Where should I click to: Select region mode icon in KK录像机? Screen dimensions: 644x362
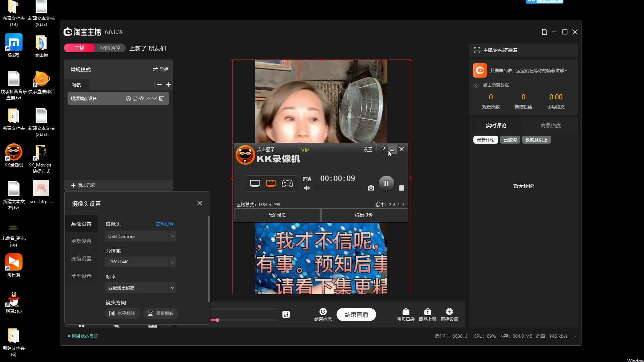pyautogui.click(x=271, y=184)
